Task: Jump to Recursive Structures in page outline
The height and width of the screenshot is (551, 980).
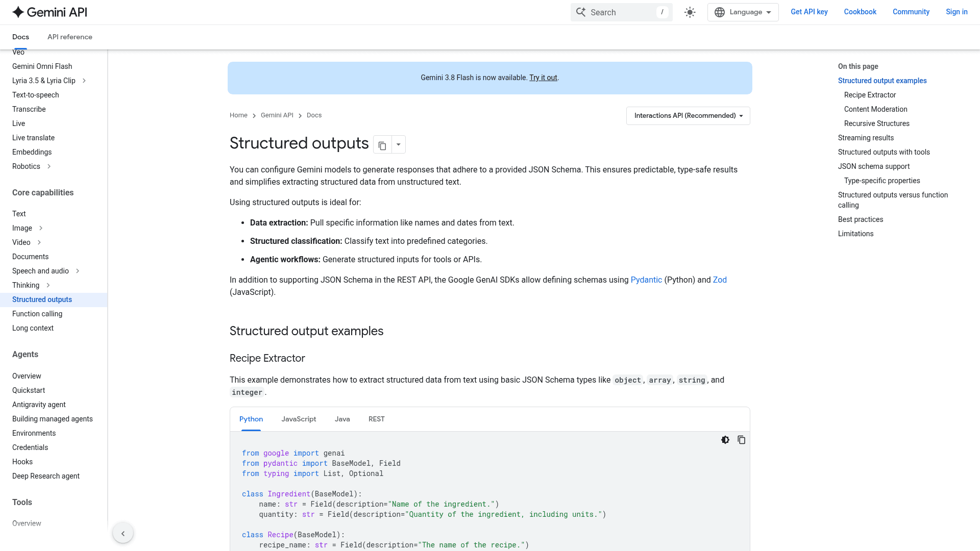Action: 877,123
